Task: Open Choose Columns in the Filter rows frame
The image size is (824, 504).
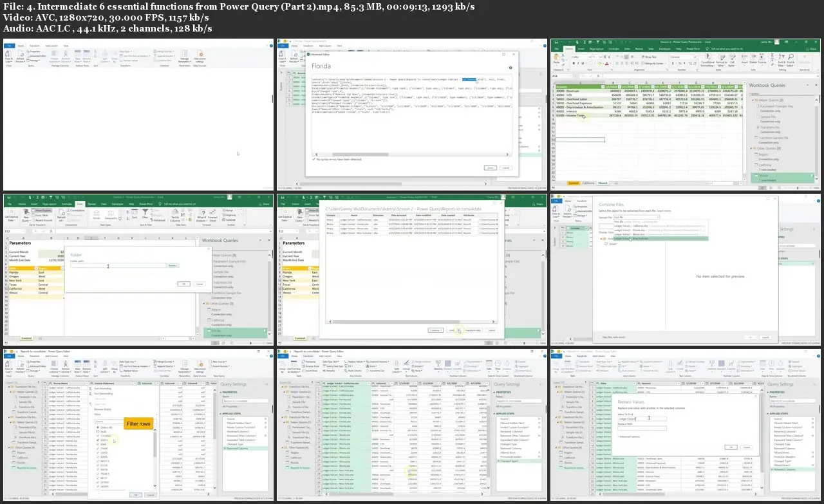Action: [54, 368]
